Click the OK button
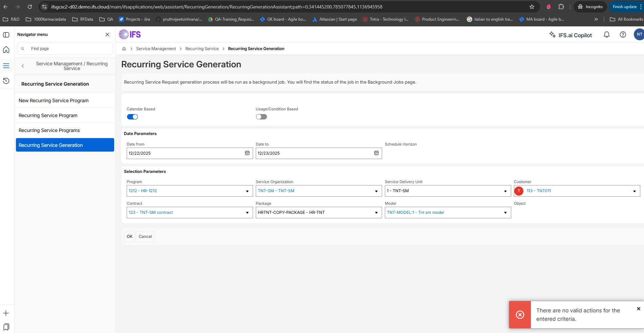 click(x=129, y=237)
